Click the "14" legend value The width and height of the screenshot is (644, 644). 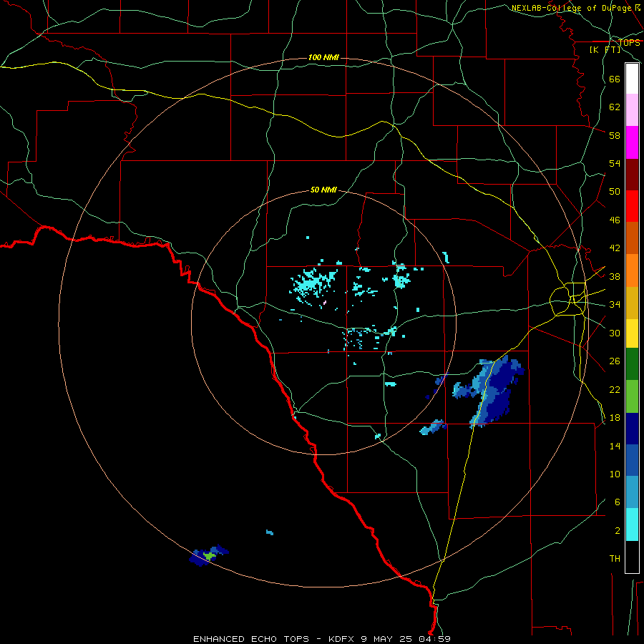pyautogui.click(x=615, y=446)
